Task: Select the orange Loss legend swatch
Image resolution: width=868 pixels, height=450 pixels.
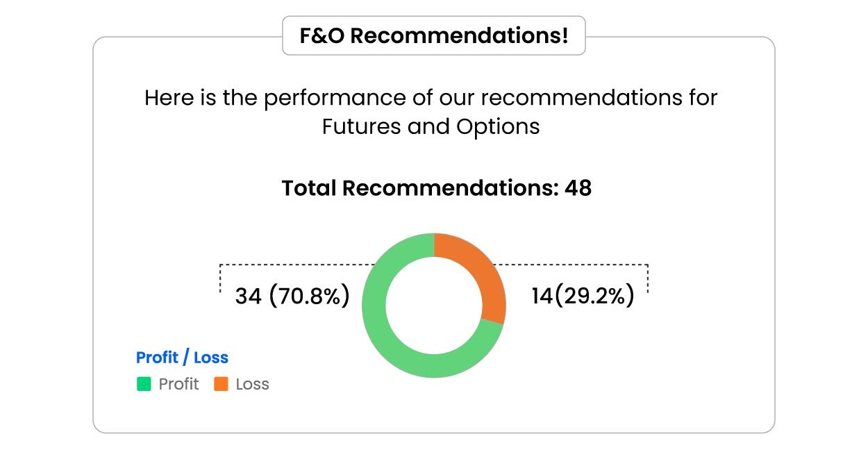Action: pyautogui.click(x=221, y=384)
